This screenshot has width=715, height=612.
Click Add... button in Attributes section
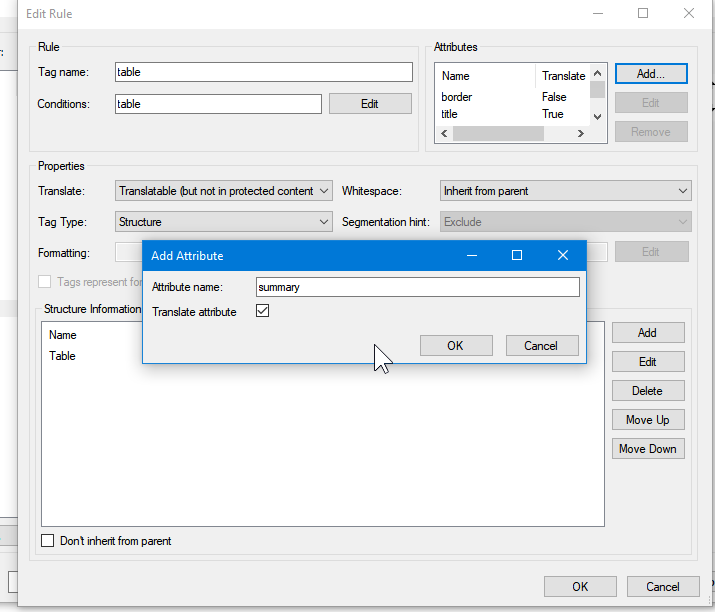(x=650, y=73)
